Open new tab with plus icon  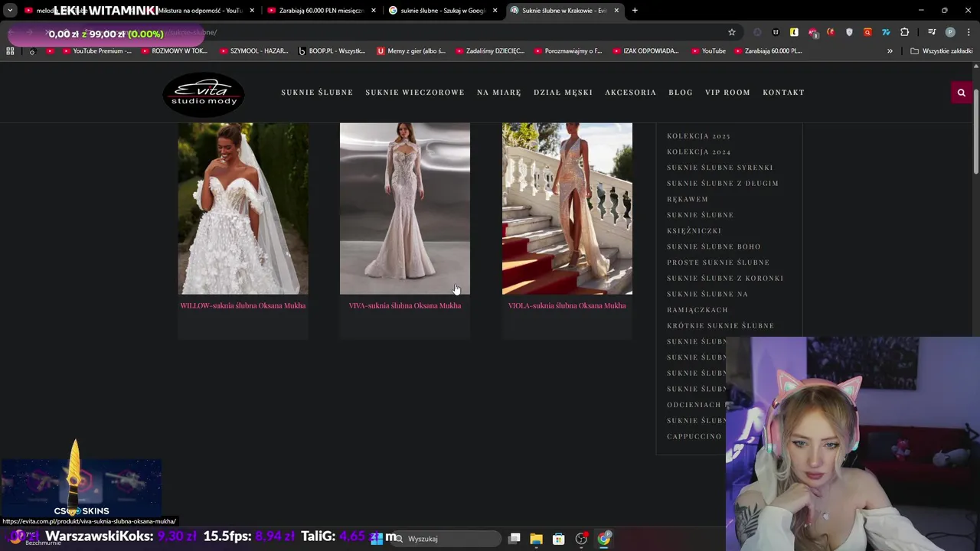tap(635, 11)
